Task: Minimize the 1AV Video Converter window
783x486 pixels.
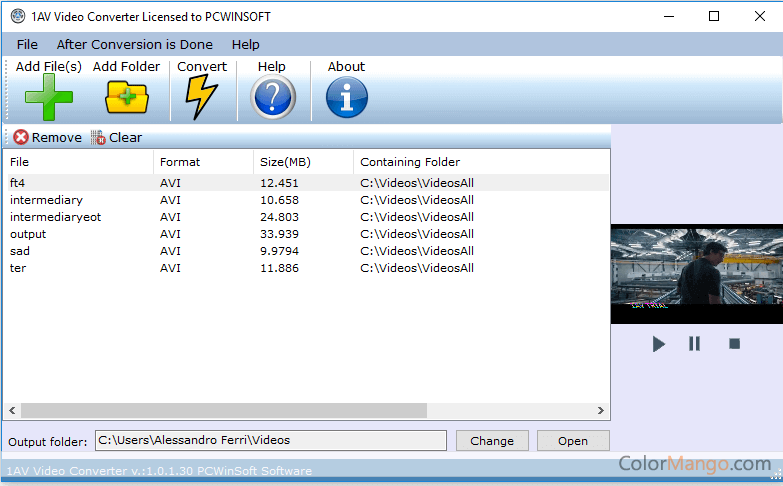Action: pyautogui.click(x=669, y=16)
